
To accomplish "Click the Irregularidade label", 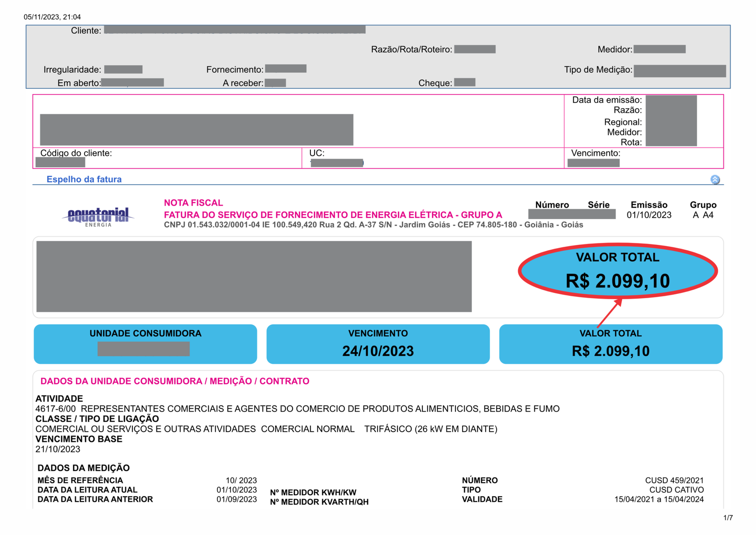I will 72,69.
